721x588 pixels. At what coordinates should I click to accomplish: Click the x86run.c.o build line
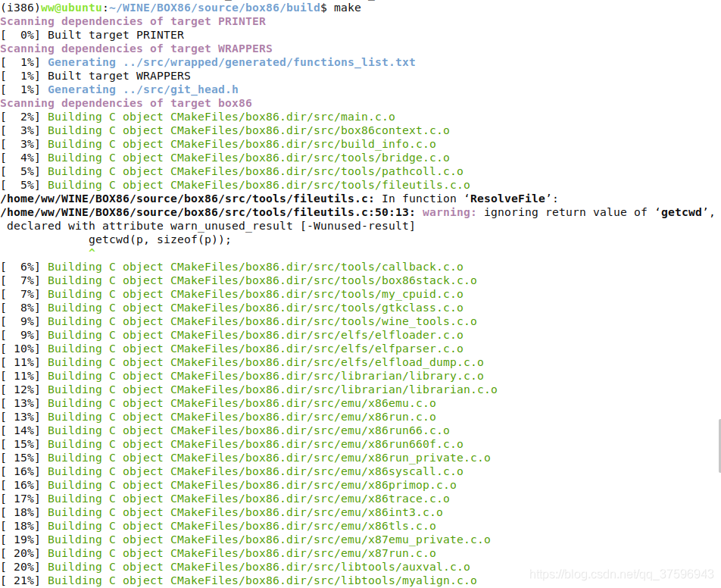point(218,418)
